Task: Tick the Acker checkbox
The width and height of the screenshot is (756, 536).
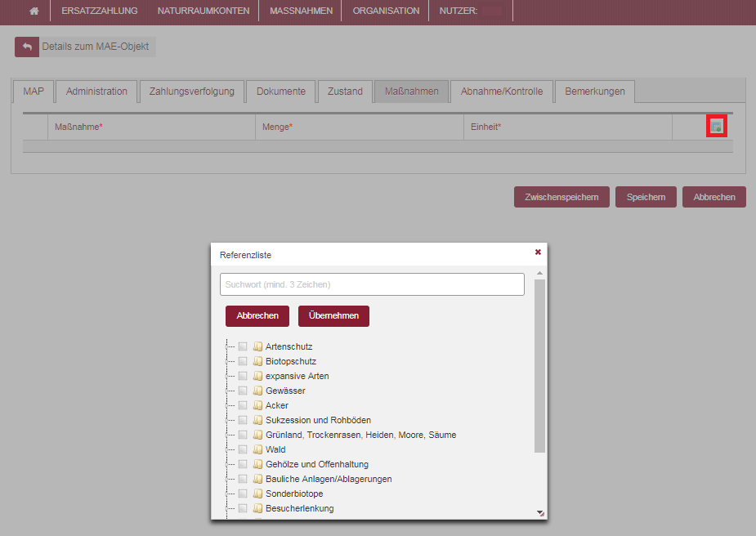Action: tap(243, 405)
